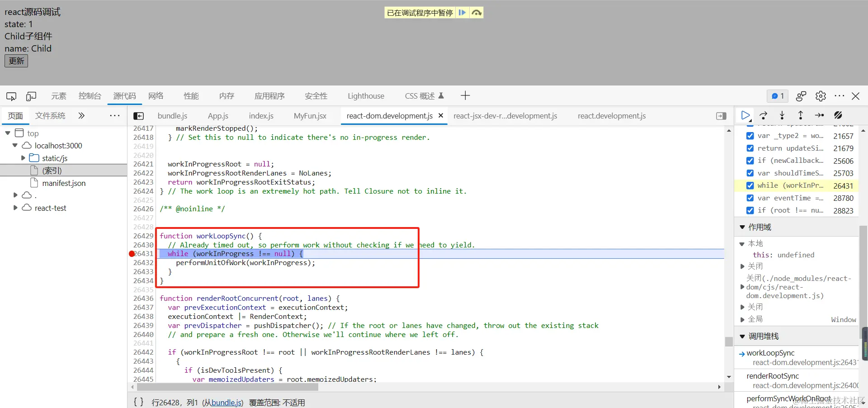868x408 pixels.
Task: Close react-dom.development.js tab
Action: pos(441,116)
